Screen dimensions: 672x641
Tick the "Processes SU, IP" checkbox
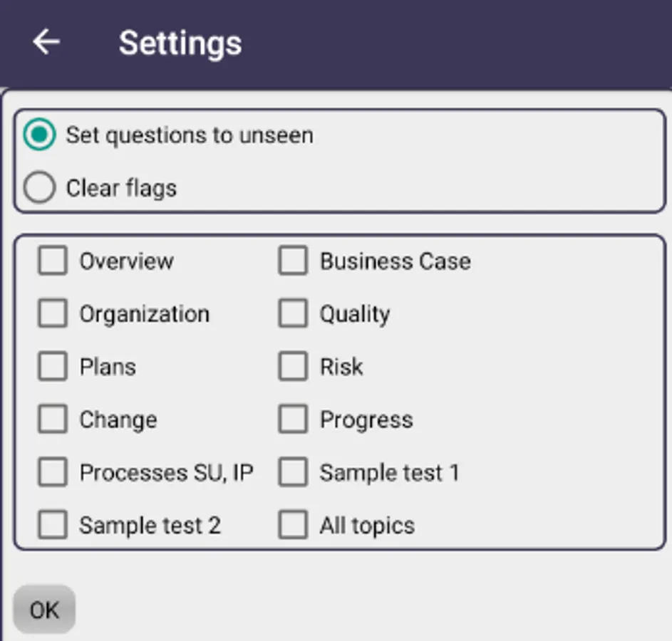(x=51, y=471)
